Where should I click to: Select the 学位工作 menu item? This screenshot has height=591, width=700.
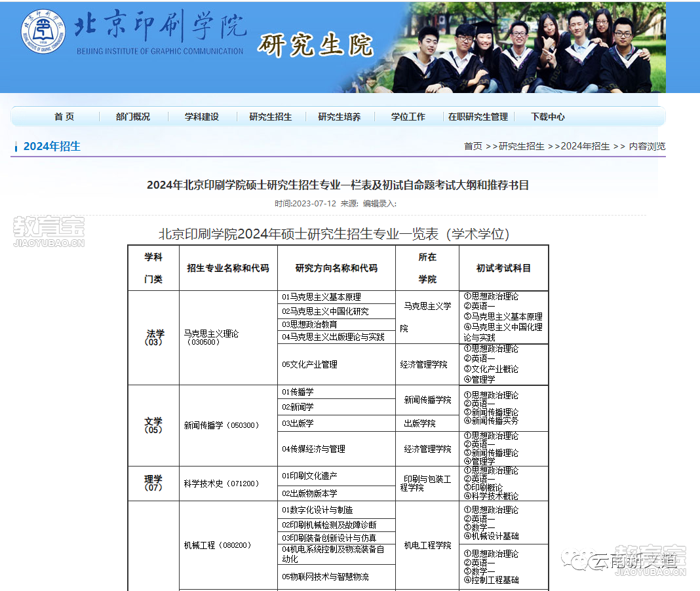(x=408, y=117)
